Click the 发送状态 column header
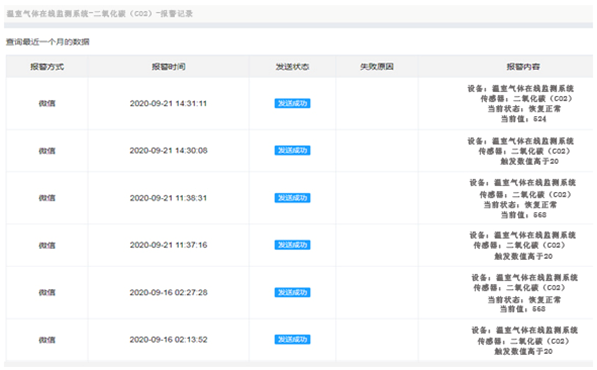Screen dimensions: 597x370 pos(292,67)
